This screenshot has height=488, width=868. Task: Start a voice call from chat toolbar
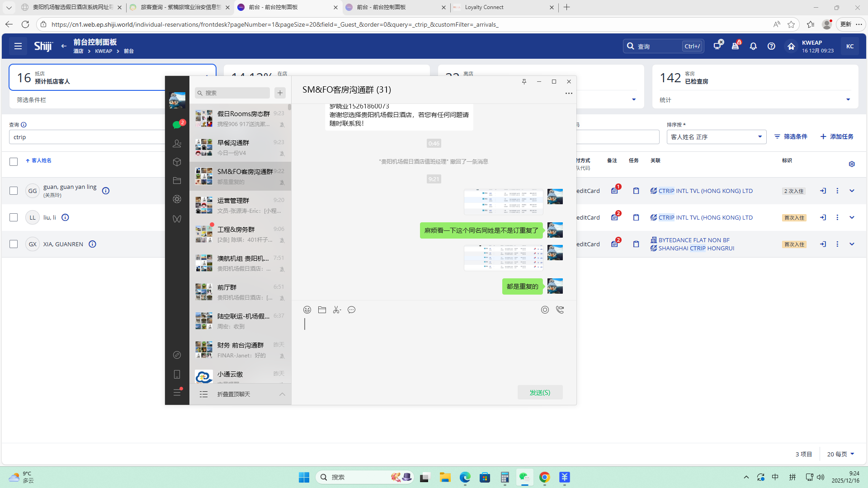[560, 310]
